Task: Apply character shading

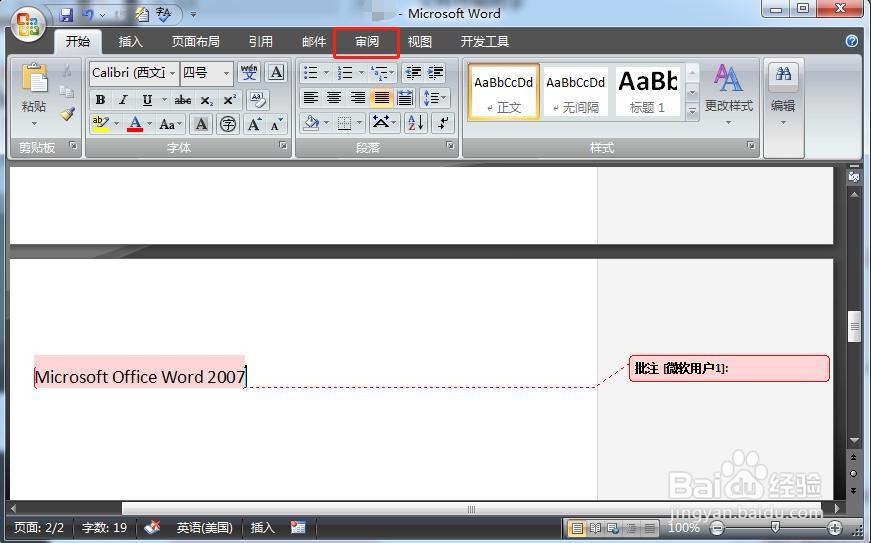Action: click(201, 124)
